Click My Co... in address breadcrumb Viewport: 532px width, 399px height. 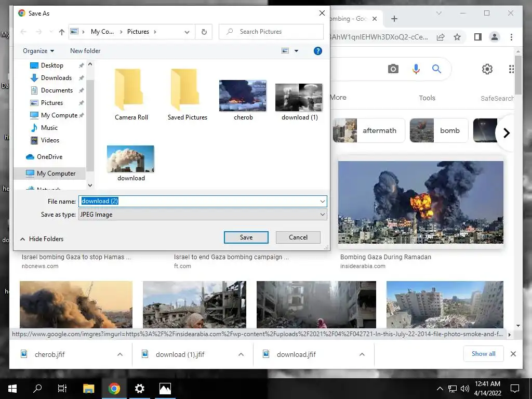point(102,32)
